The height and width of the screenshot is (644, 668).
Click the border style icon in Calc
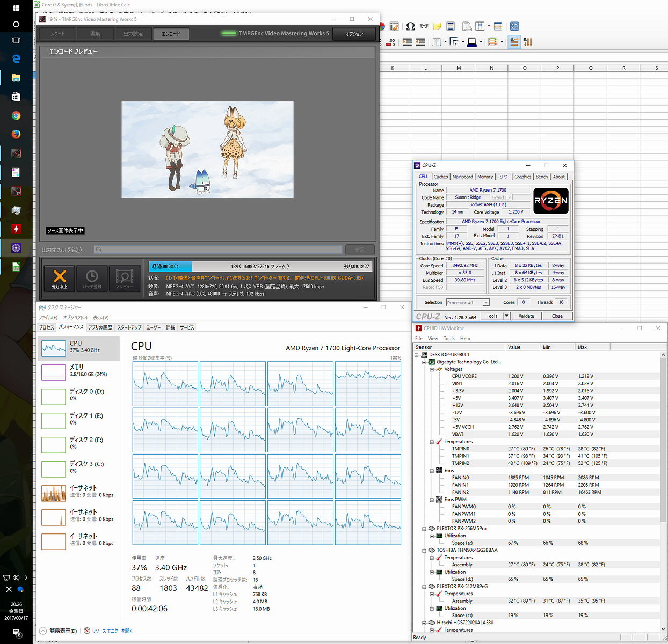tap(454, 42)
